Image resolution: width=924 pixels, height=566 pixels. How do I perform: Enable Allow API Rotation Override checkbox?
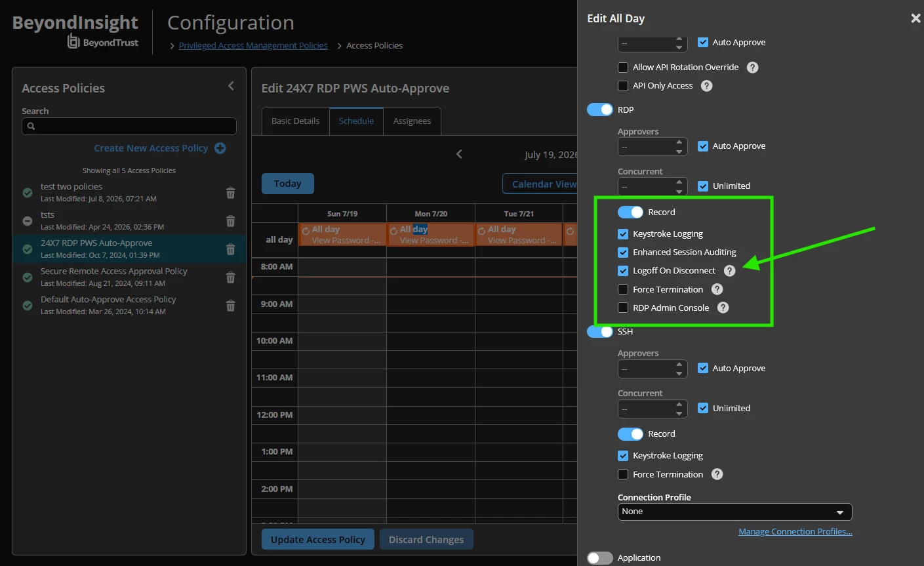coord(623,68)
